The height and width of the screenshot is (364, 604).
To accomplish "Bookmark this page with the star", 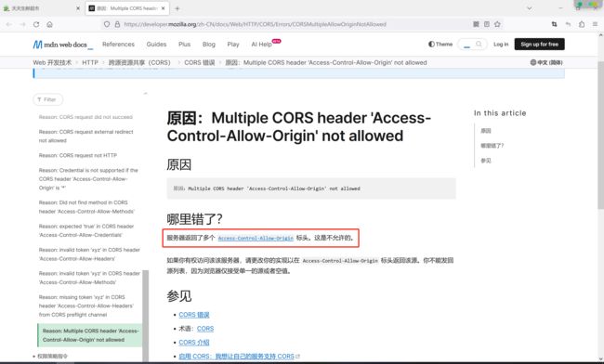I will pyautogui.click(x=497, y=24).
